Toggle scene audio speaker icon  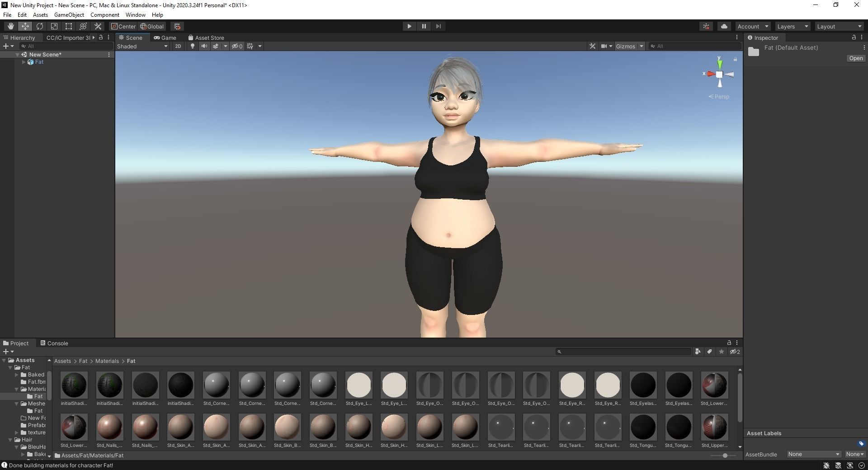pyautogui.click(x=204, y=46)
